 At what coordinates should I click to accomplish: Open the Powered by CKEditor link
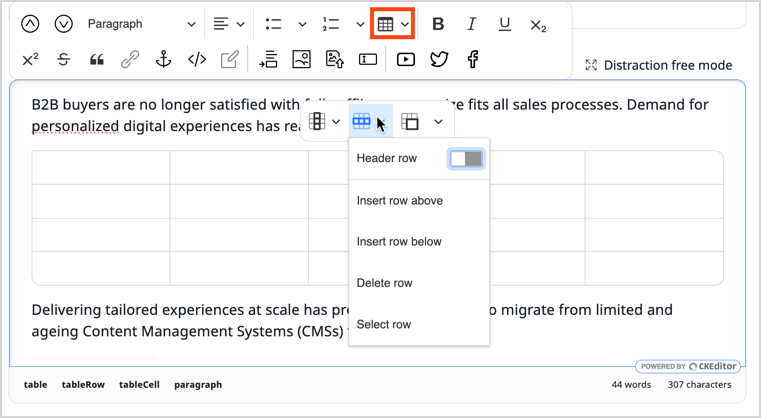[687, 366]
